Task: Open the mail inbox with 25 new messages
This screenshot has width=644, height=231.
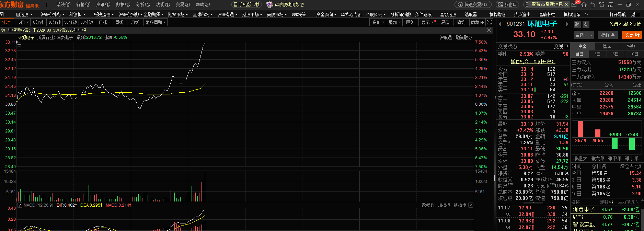Action: click(574, 4)
